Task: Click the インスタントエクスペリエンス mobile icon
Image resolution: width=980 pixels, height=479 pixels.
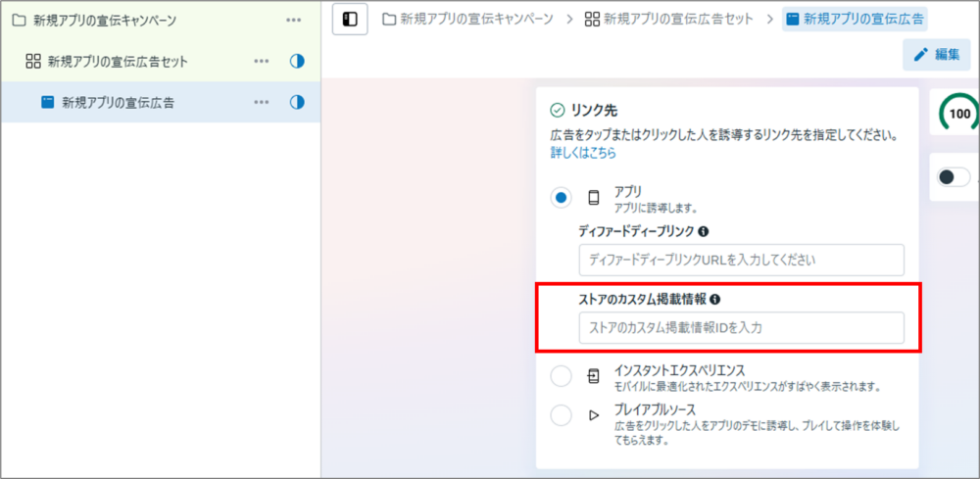Action: (593, 376)
